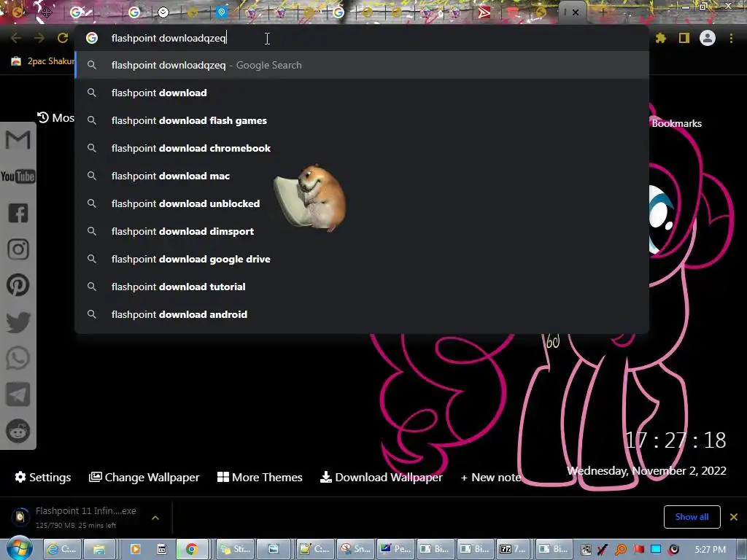Screen dimensions: 747x560
Task: Reload the current page
Action: 63,38
